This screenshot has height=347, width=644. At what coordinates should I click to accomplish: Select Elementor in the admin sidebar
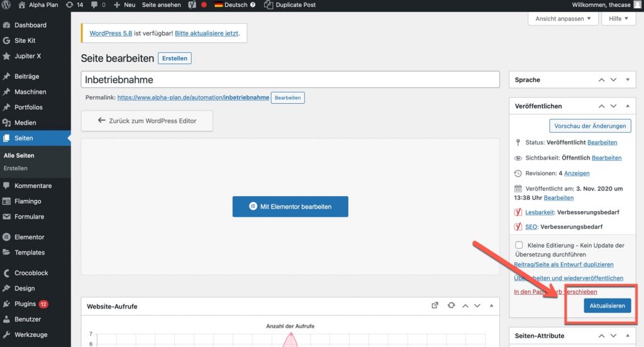29,237
